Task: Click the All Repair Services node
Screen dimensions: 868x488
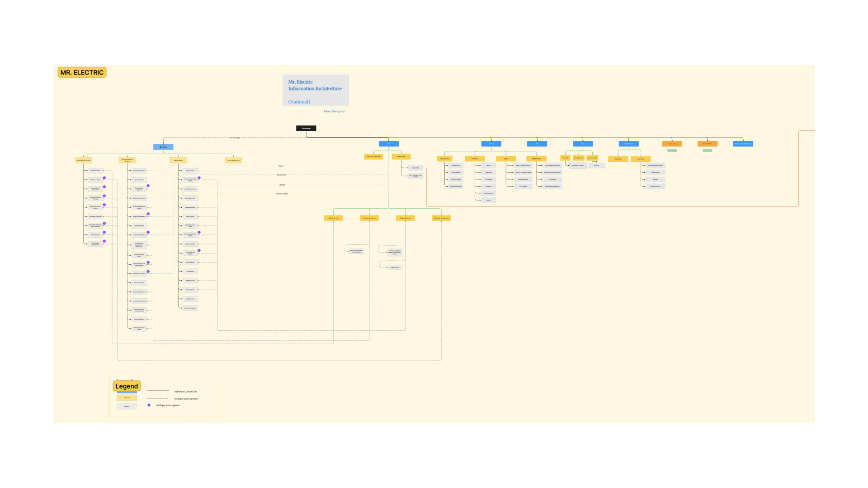Action: 334,218
